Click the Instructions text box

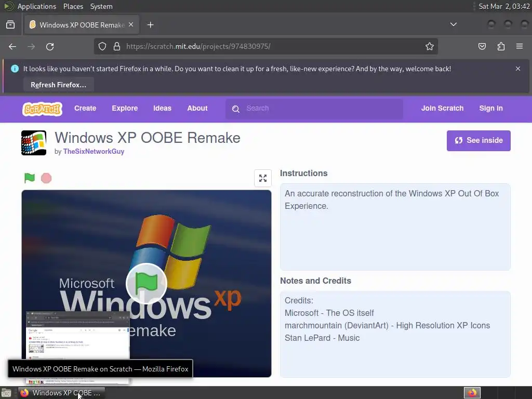pos(395,227)
